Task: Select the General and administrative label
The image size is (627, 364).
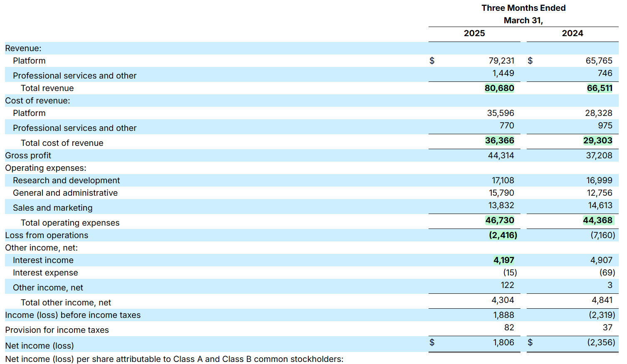Action: (65, 193)
